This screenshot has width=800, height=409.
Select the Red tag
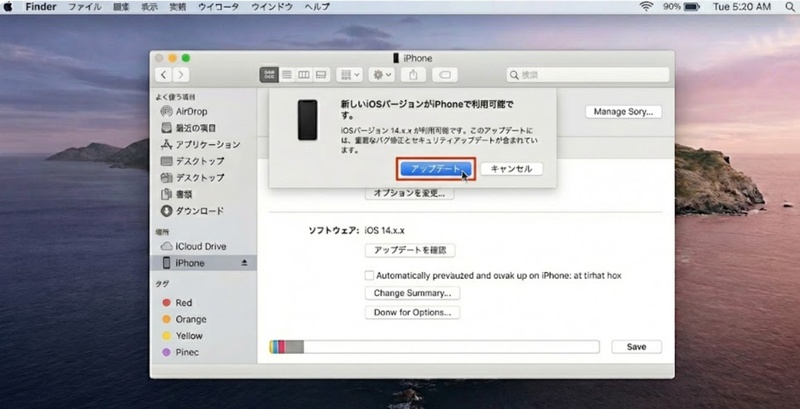177,303
